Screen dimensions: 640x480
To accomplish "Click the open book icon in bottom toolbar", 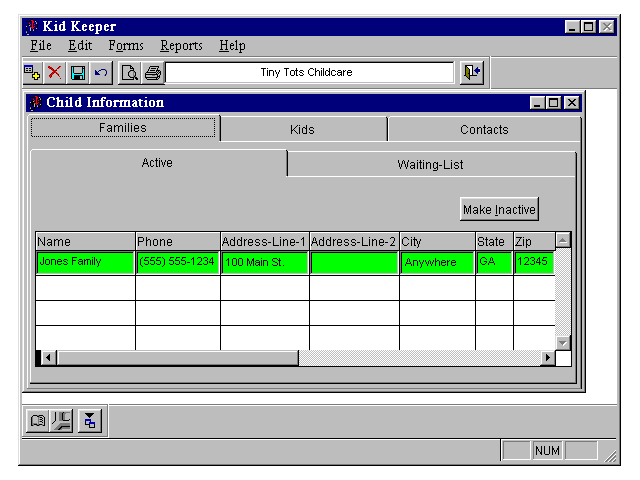I will coord(37,421).
